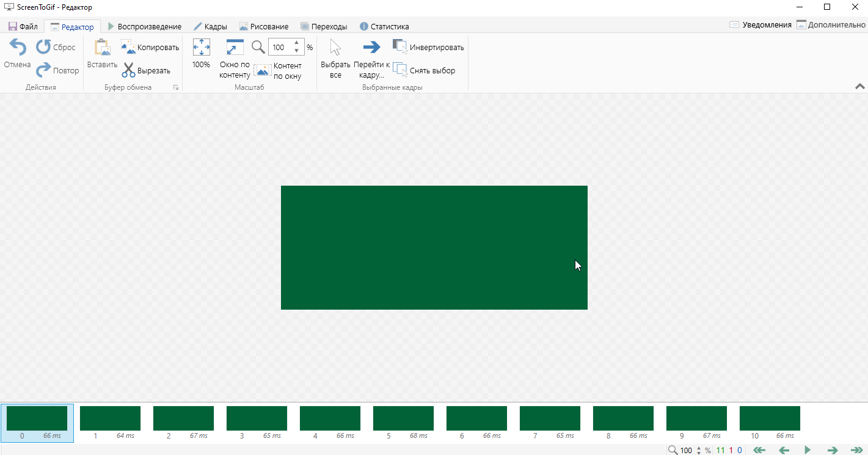Screen dimensions: 868x455
Task: Click the Отмена undo arrow
Action: click(x=17, y=48)
